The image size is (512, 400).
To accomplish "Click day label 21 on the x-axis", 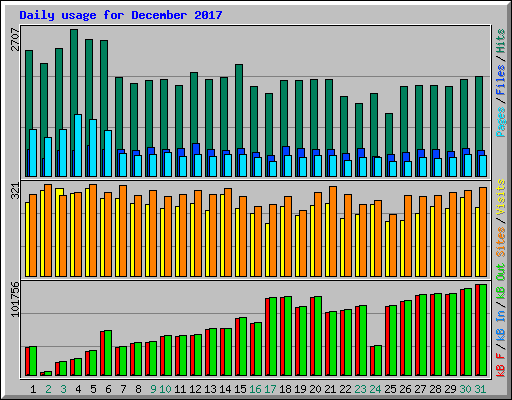I will (330, 389).
